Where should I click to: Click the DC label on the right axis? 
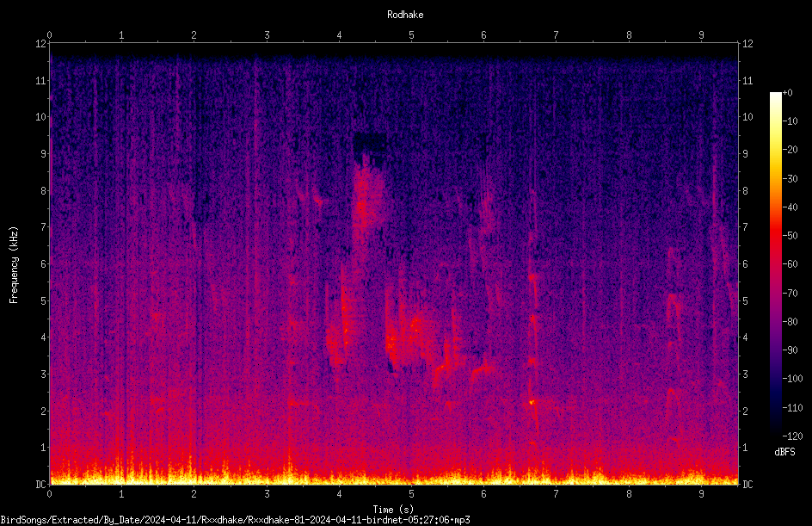click(747, 484)
